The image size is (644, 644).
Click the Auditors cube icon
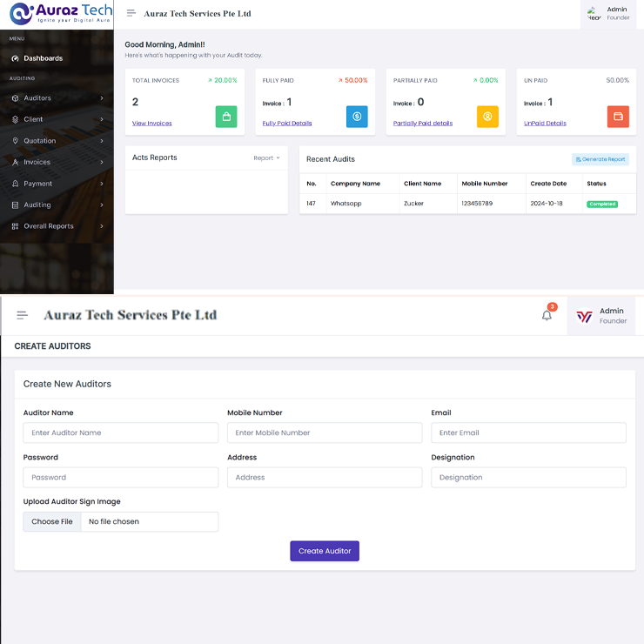[15, 98]
